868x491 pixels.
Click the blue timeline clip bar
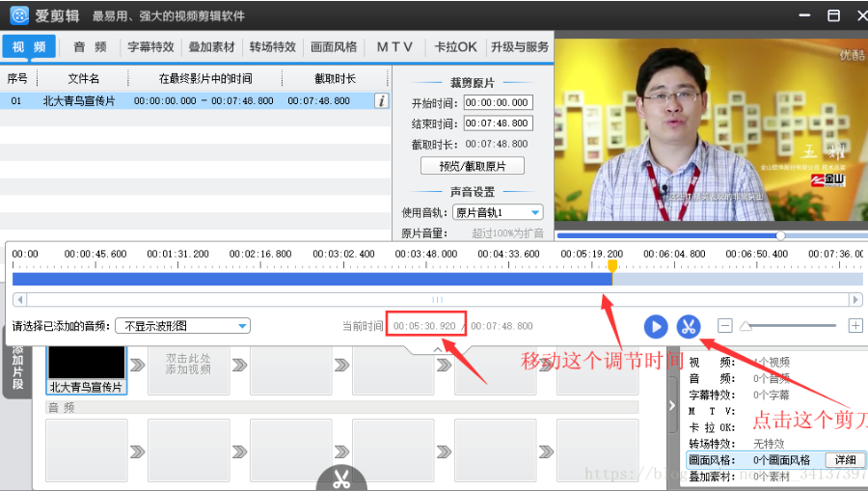click(x=312, y=279)
